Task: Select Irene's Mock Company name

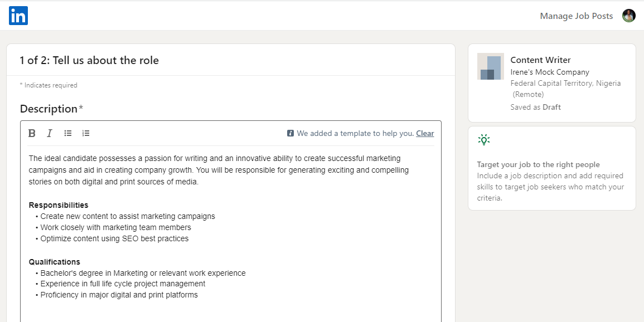Action: [550, 72]
